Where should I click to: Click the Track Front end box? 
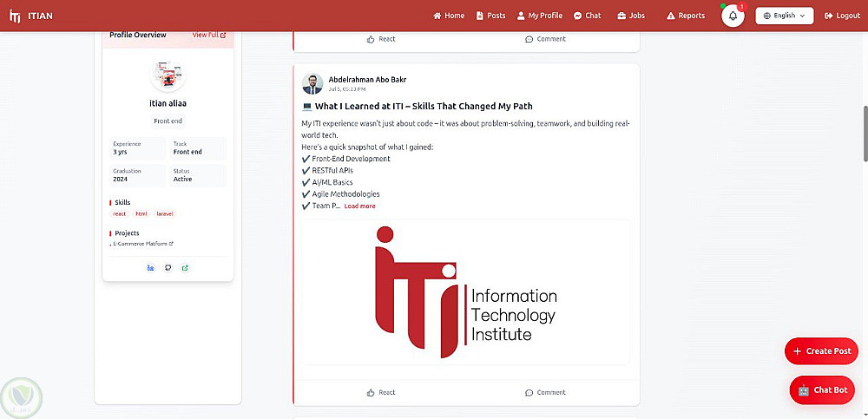coord(198,147)
